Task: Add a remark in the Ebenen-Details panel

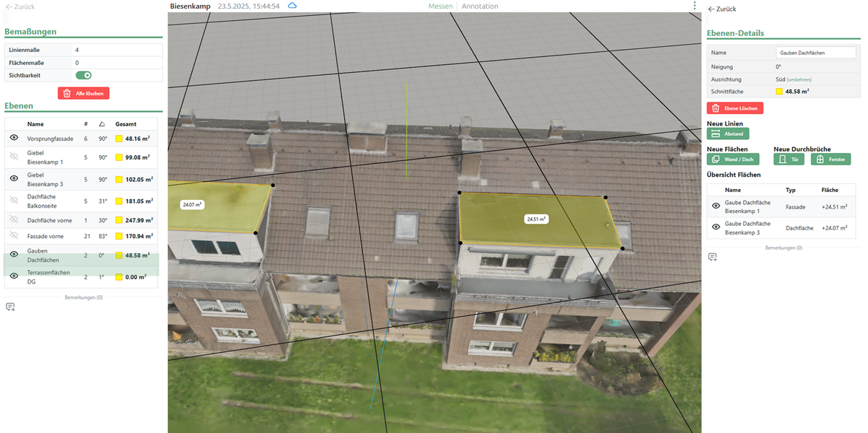Action: pyautogui.click(x=713, y=257)
